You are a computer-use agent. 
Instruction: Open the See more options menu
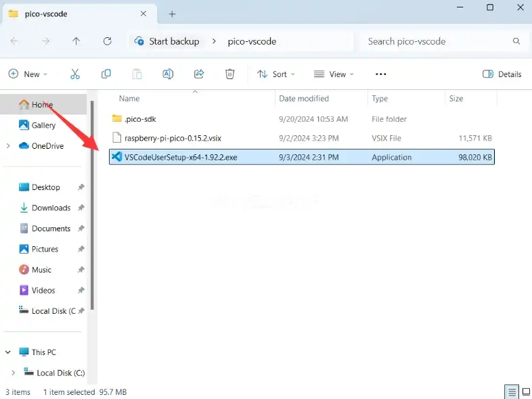pyautogui.click(x=380, y=74)
